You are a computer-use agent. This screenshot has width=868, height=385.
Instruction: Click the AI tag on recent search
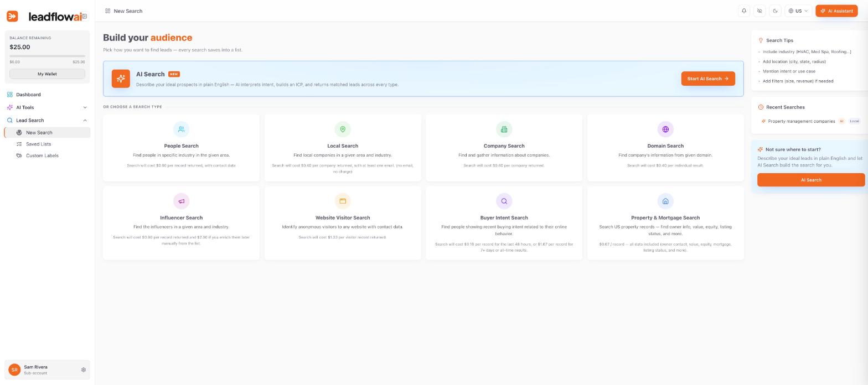tap(841, 121)
